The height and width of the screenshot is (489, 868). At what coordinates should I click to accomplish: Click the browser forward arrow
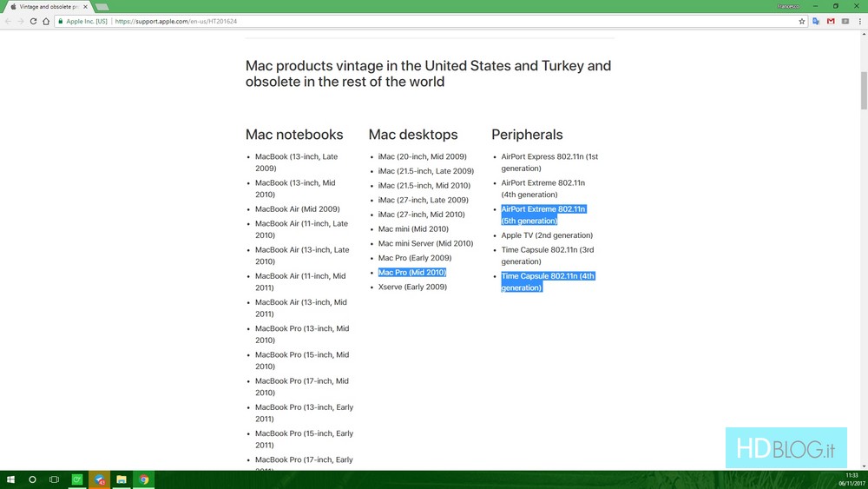pos(21,21)
